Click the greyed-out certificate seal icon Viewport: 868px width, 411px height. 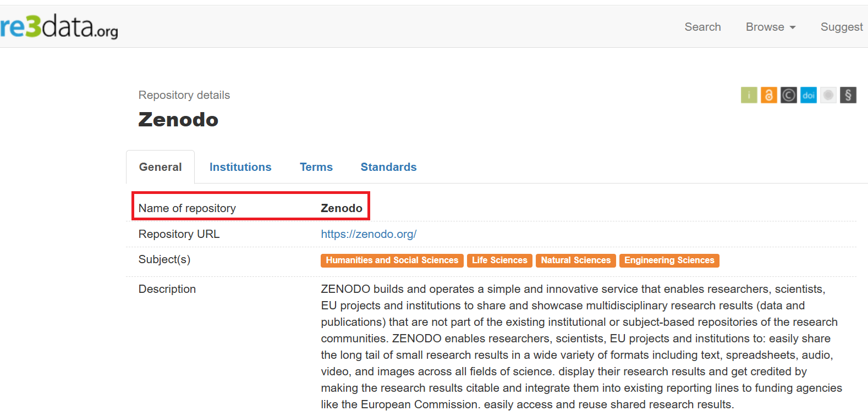(828, 95)
